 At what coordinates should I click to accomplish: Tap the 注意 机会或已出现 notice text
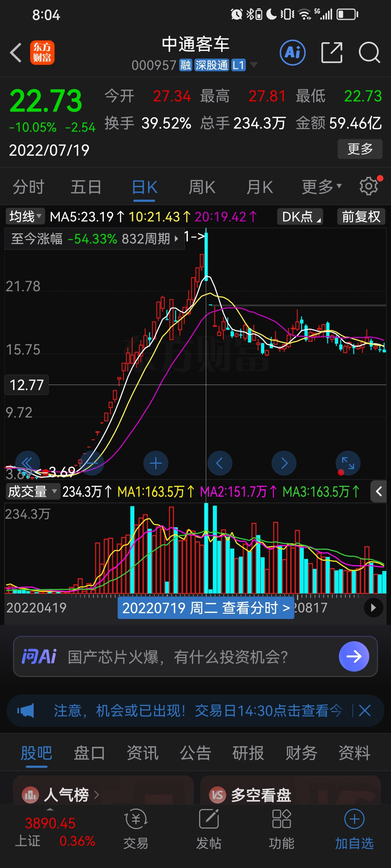click(198, 711)
